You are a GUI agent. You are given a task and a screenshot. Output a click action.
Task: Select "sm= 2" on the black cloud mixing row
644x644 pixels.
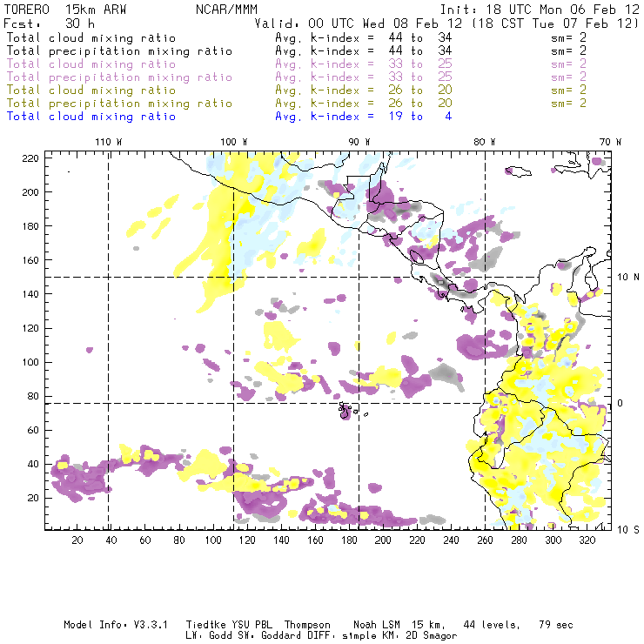pos(568,38)
